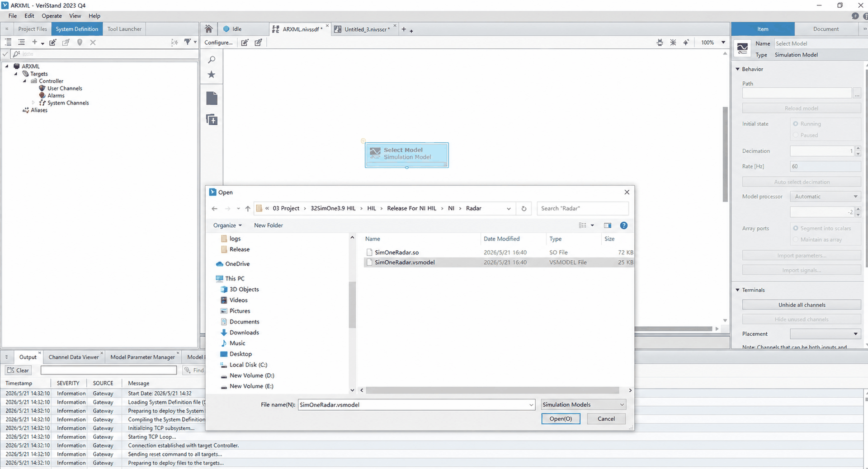The height and width of the screenshot is (469, 868).
Task: Open the star favorites icon in the canvas sidebar
Action: click(212, 75)
